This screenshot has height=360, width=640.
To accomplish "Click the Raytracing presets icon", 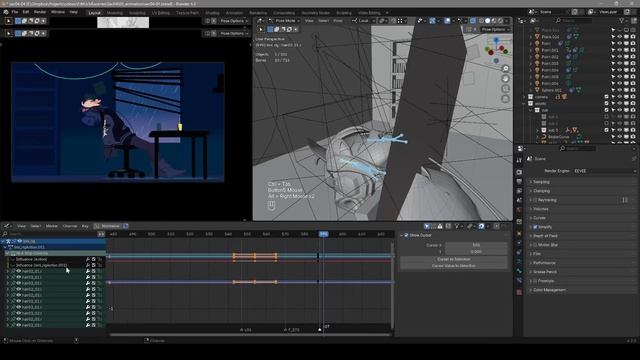I will pyautogui.click(x=625, y=200).
